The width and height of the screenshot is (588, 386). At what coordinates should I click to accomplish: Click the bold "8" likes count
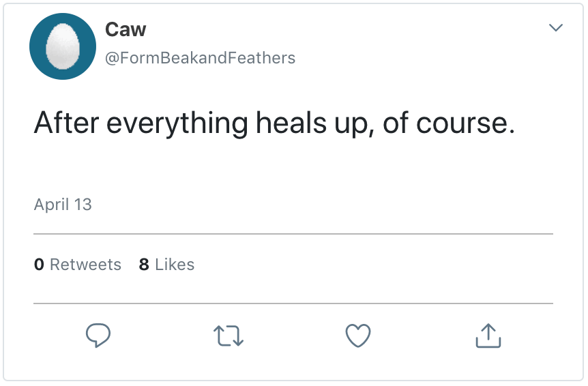click(144, 265)
